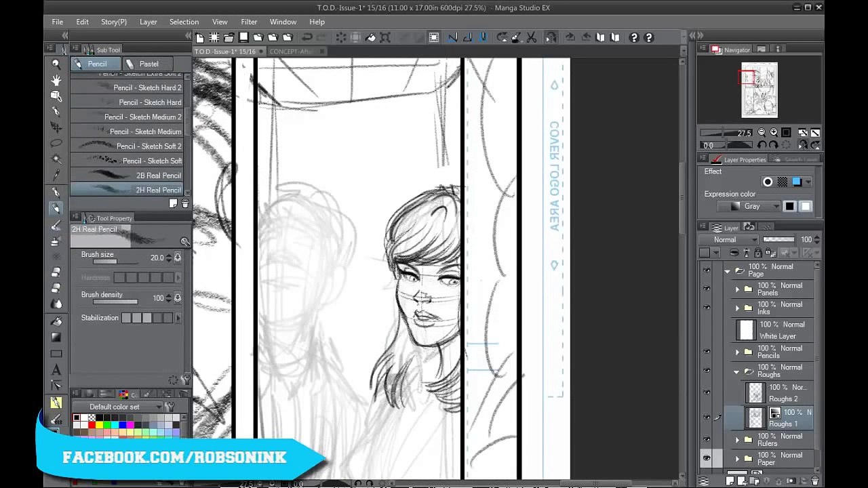The width and height of the screenshot is (868, 488).
Task: Toggle visibility of Page folder
Action: pyautogui.click(x=707, y=270)
